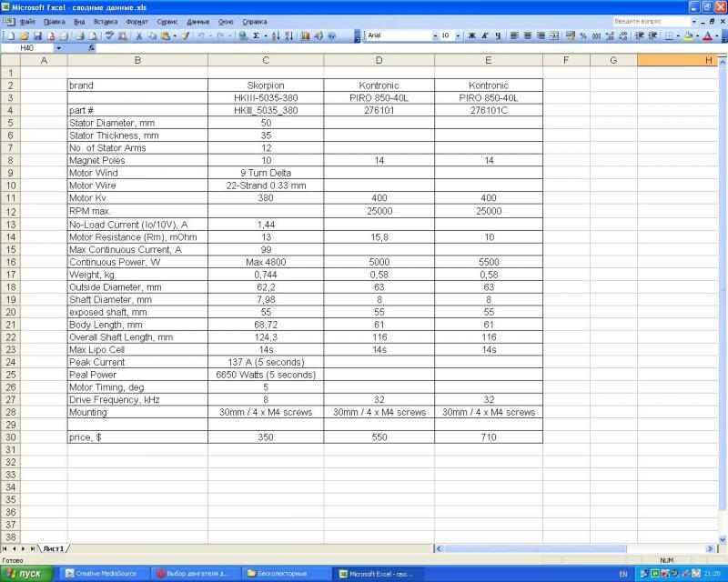Open the font size dropdown

tap(459, 36)
